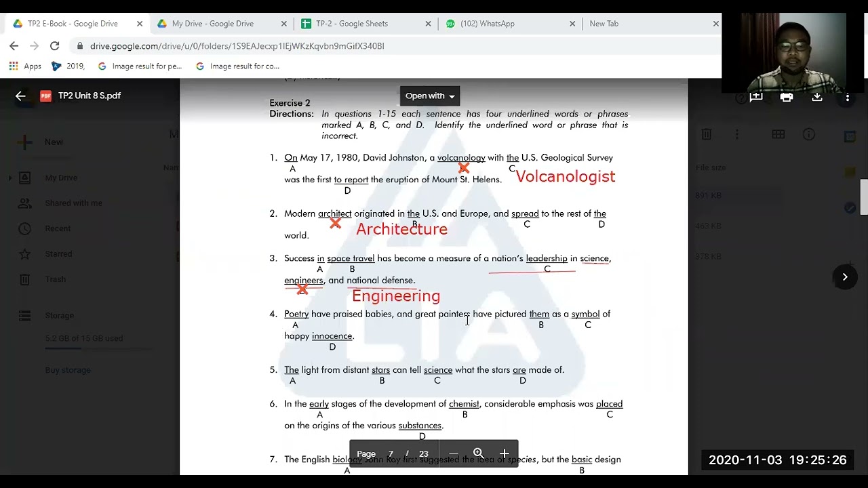The image size is (868, 488).
Task: Close the TP-2 Google Sheets tab
Action: [x=428, y=24]
